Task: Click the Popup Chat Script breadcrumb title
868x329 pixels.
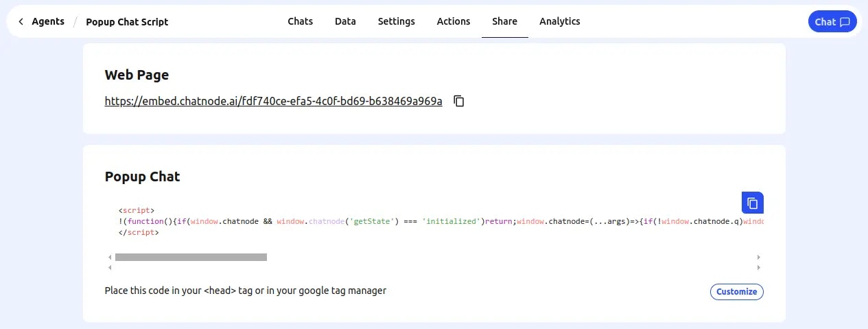Action: 127,22
